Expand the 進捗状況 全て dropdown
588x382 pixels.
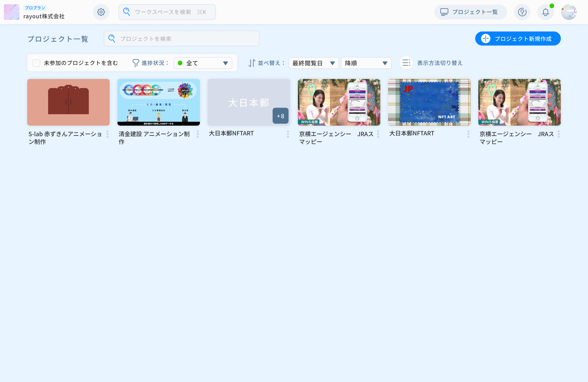click(x=203, y=63)
